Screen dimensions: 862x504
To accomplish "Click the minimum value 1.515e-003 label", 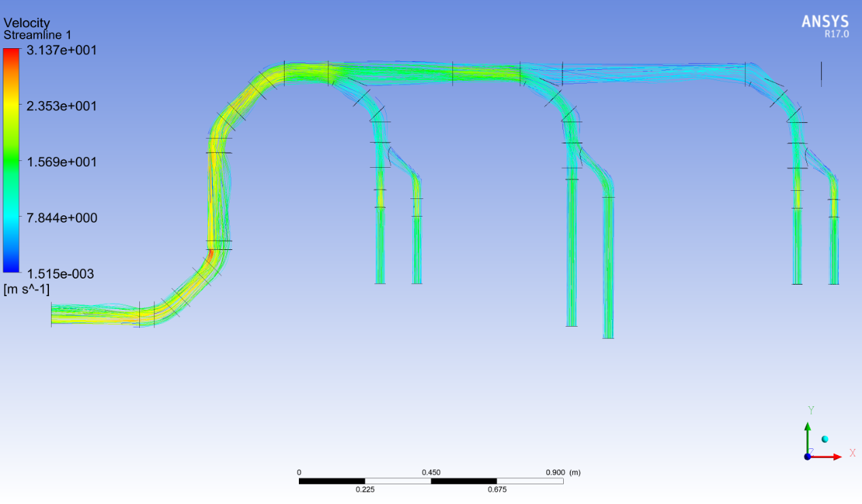I will [x=60, y=274].
